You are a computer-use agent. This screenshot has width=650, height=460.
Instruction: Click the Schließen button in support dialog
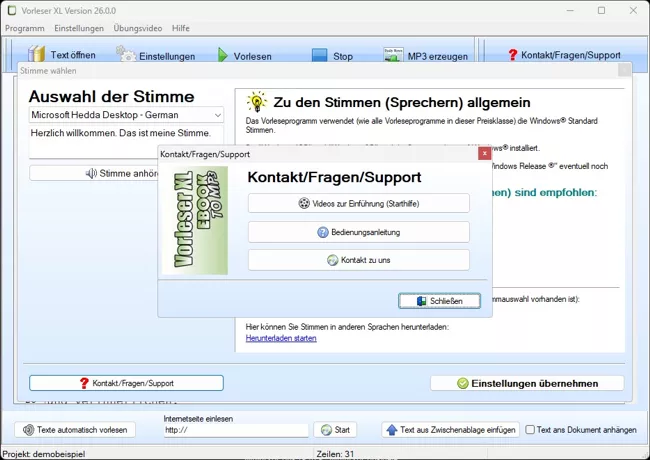(x=439, y=301)
